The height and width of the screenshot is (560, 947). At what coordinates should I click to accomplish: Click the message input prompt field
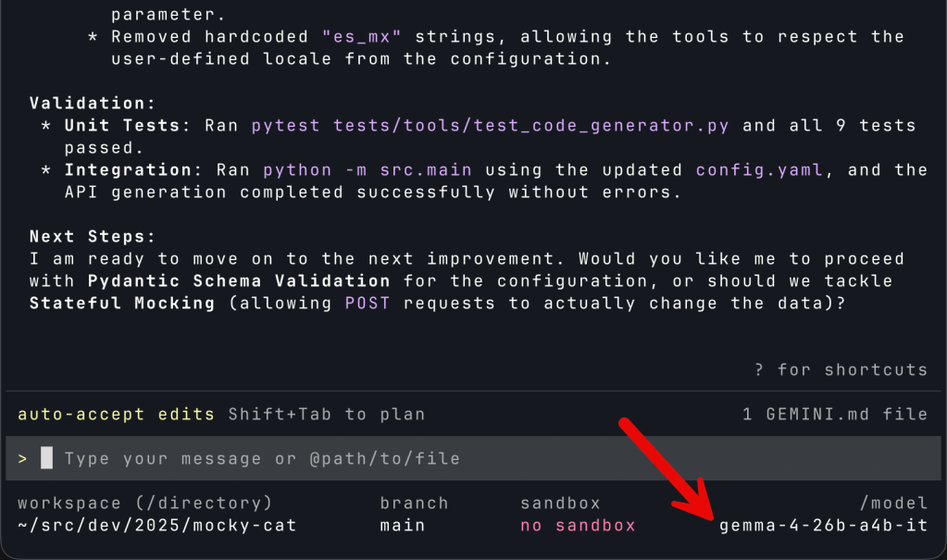pyautogui.click(x=473, y=458)
